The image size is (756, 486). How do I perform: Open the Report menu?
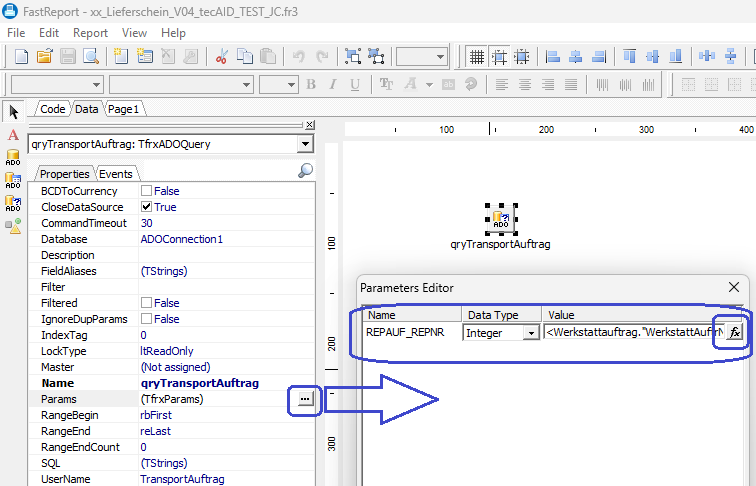point(90,33)
